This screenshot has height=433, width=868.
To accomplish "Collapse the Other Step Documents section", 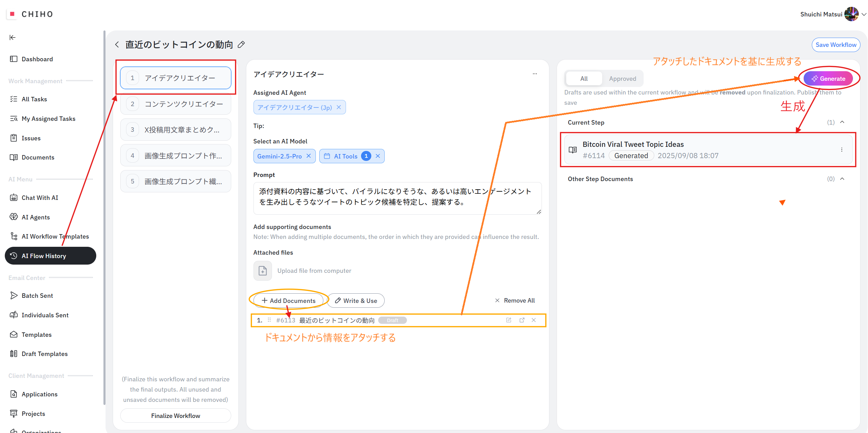I will pos(842,179).
